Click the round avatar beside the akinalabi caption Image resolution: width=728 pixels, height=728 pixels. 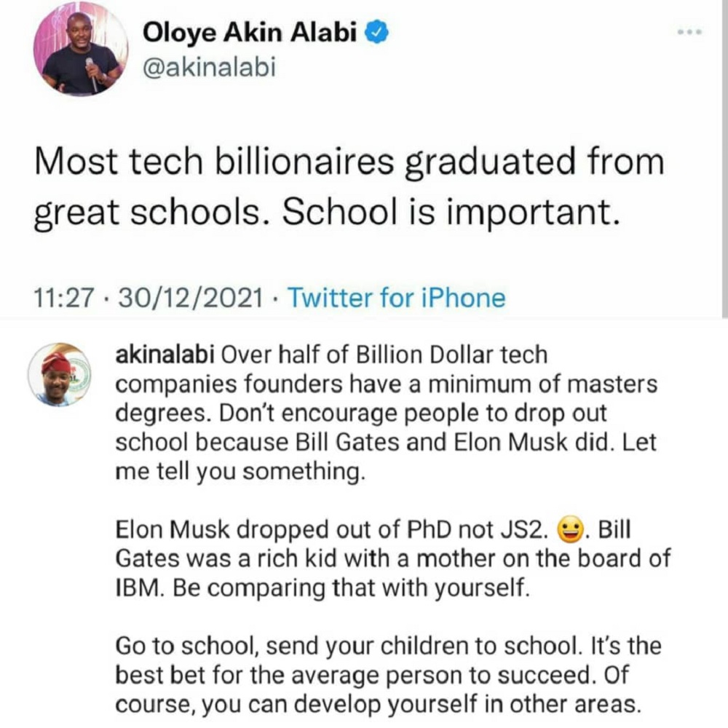(x=58, y=374)
